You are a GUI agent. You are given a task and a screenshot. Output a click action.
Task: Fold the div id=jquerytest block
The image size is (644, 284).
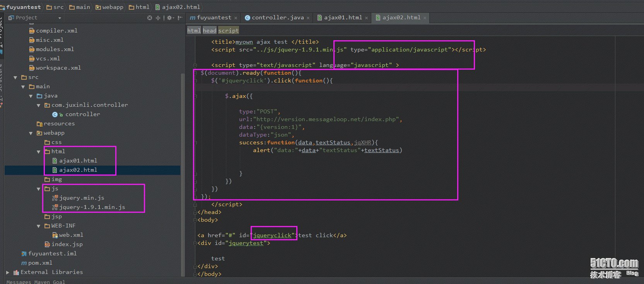click(195, 243)
